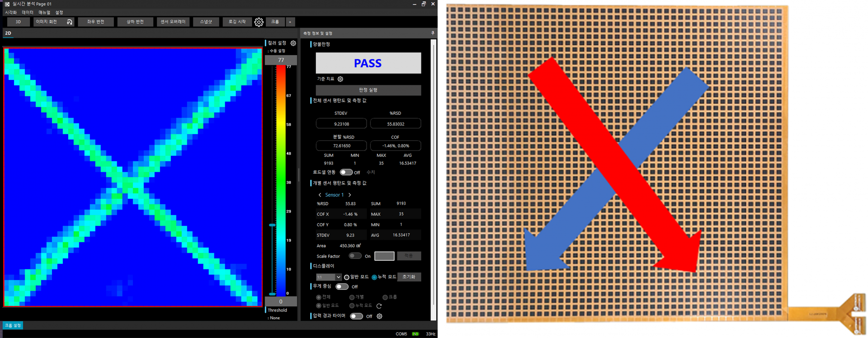This screenshot has height=338, width=868.
Task: Select the 크롭 radio option under 무게 중심
Action: coord(385,297)
